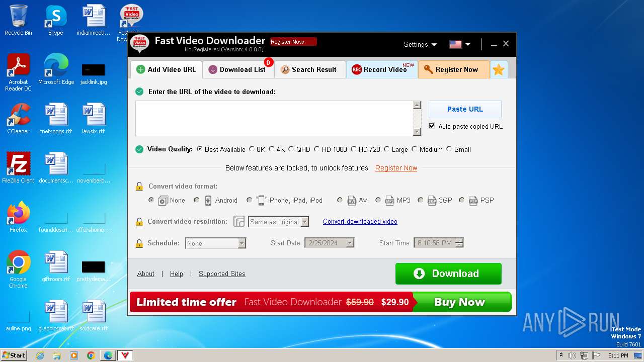The height and width of the screenshot is (362, 644).
Task: Open language flag dropdown
Action: [x=460, y=44]
